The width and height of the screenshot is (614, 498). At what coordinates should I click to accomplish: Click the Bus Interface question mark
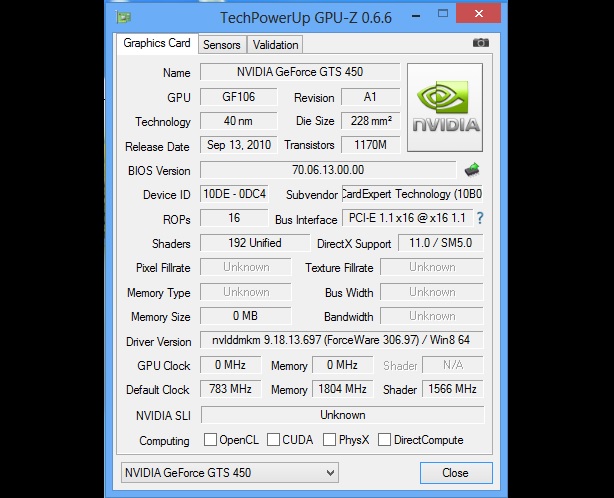coord(480,218)
